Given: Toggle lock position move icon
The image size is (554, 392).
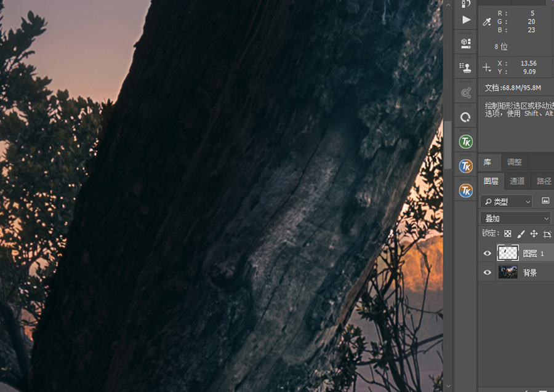Looking at the screenshot, I should (534, 233).
